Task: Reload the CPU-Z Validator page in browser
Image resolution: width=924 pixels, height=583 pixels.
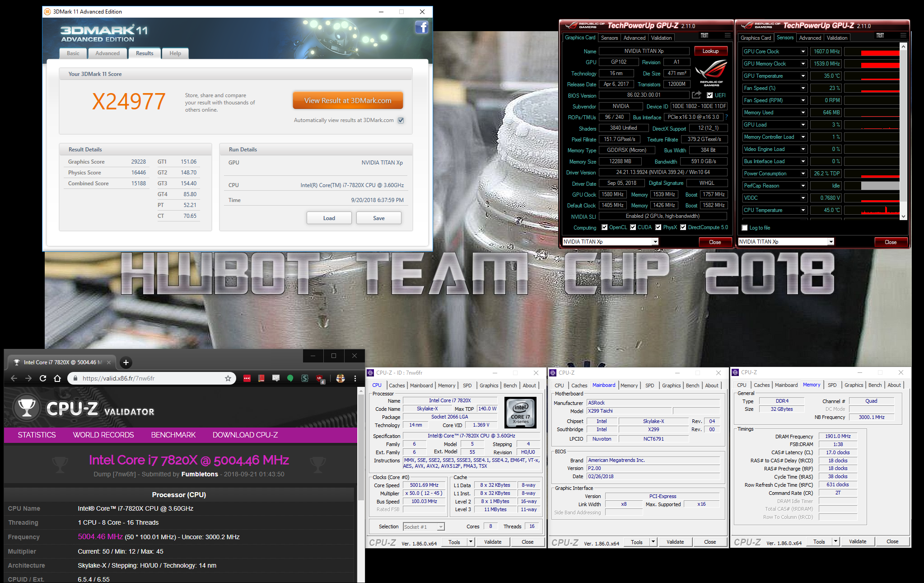Action: (43, 378)
